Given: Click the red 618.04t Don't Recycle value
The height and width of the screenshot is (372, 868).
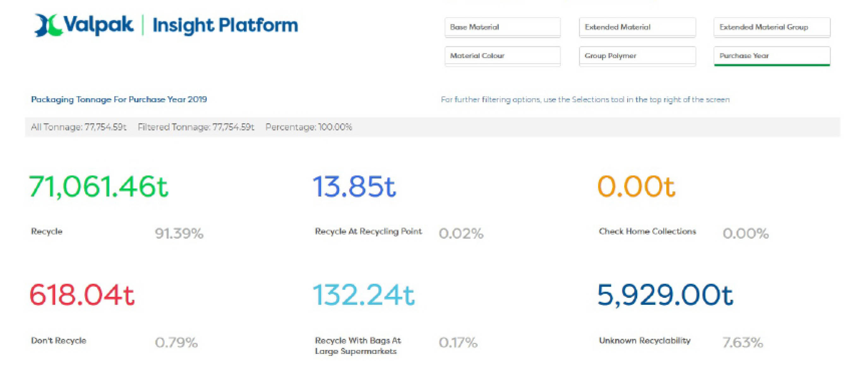Looking at the screenshot, I should (82, 295).
